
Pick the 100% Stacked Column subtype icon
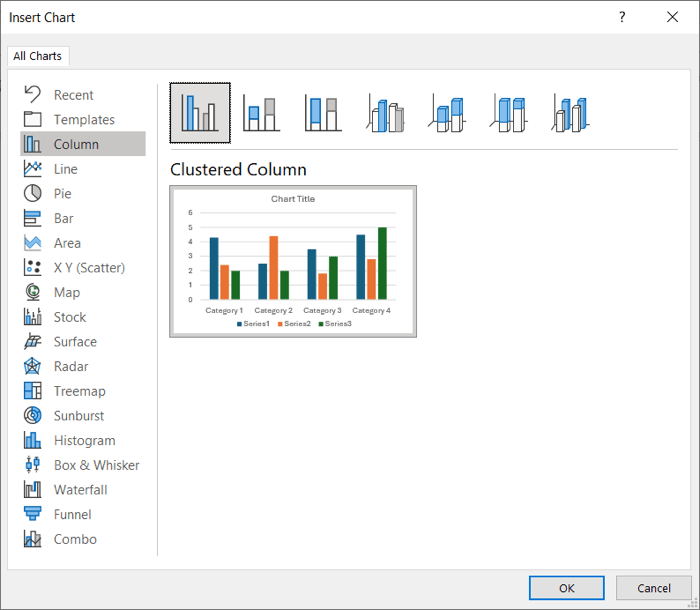coord(323,113)
